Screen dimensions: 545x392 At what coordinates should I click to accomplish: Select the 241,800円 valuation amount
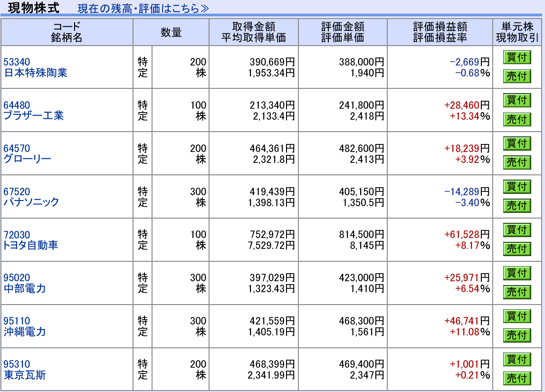[362, 105]
